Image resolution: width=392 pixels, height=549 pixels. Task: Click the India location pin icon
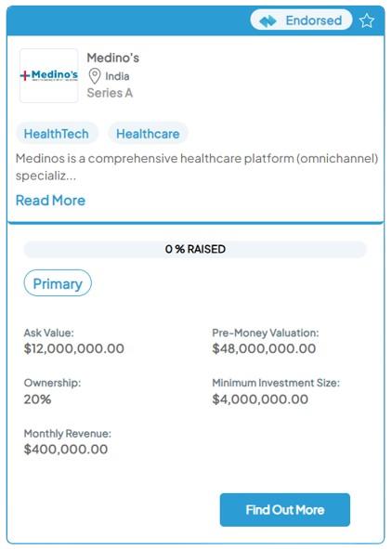pyautogui.click(x=95, y=76)
